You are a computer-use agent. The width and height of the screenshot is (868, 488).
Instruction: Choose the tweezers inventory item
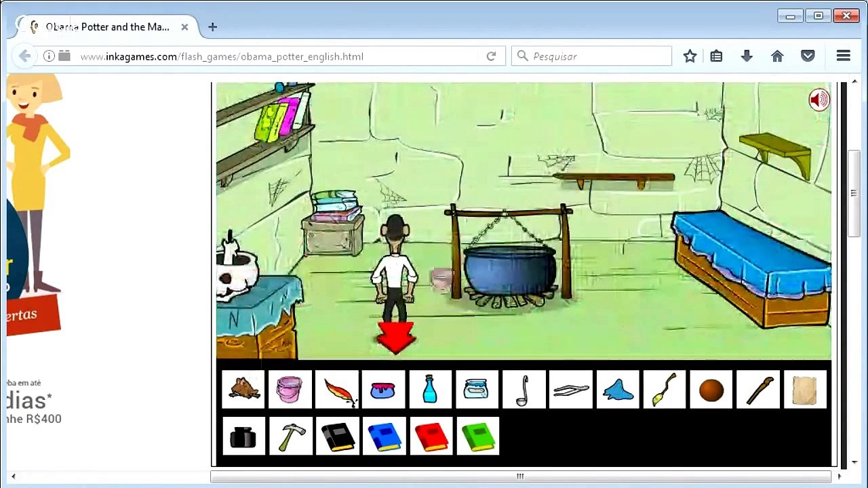tap(570, 389)
